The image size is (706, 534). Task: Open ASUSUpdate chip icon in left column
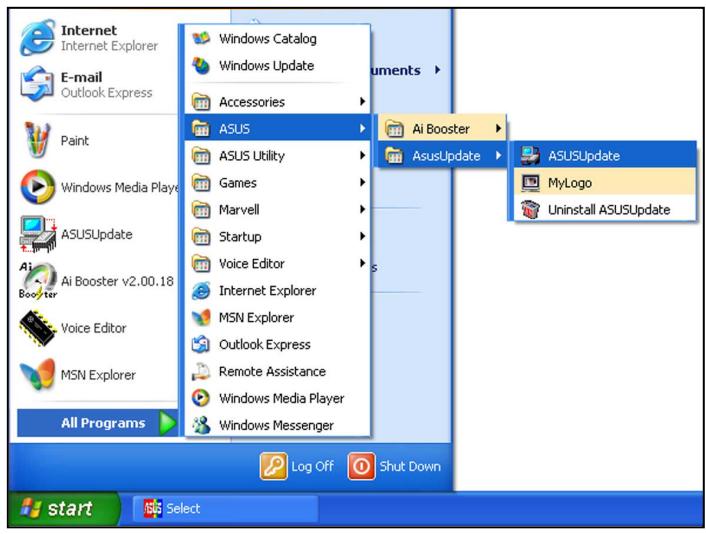pyautogui.click(x=38, y=234)
